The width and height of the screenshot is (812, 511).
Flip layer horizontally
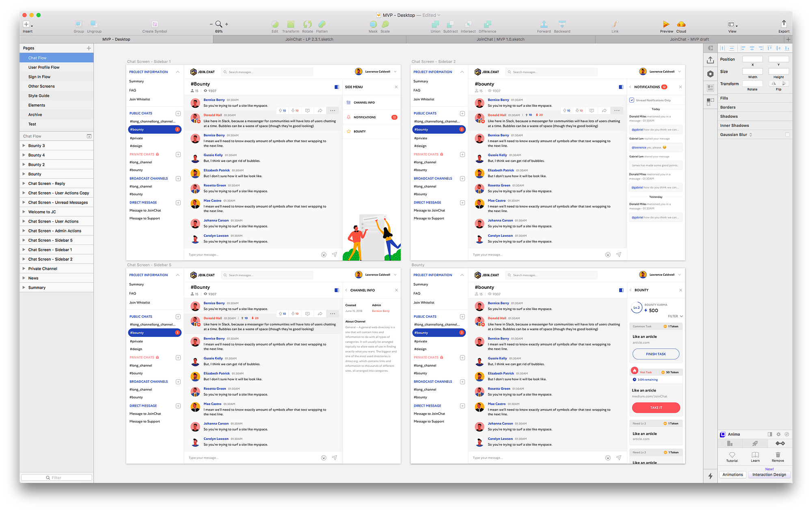pyautogui.click(x=774, y=84)
